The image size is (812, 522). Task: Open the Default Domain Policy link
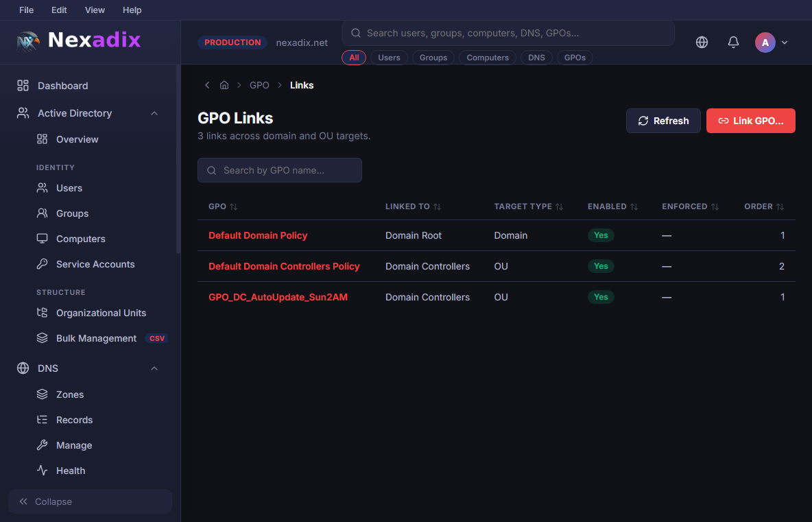point(258,235)
